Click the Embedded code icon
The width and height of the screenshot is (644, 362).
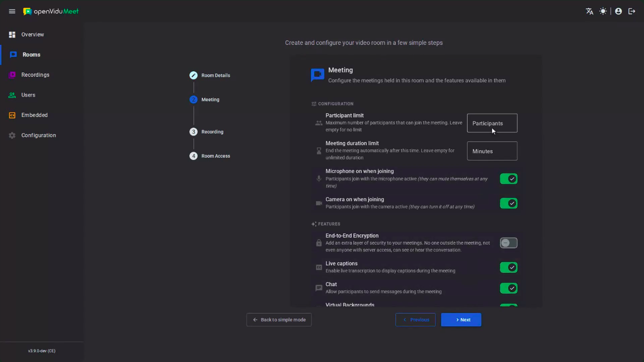[12, 115]
